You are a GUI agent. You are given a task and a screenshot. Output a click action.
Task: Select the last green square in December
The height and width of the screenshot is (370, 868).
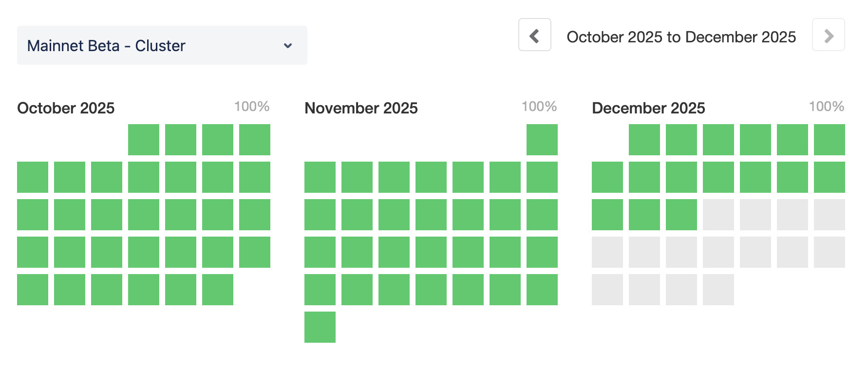681,215
